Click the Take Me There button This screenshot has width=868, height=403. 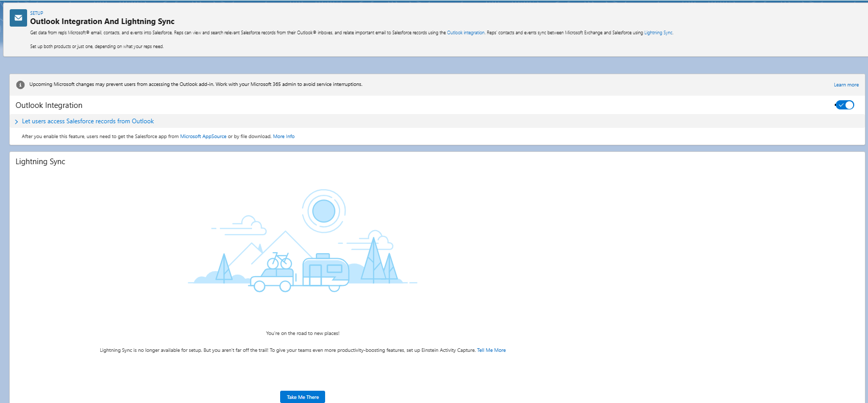[x=303, y=397]
